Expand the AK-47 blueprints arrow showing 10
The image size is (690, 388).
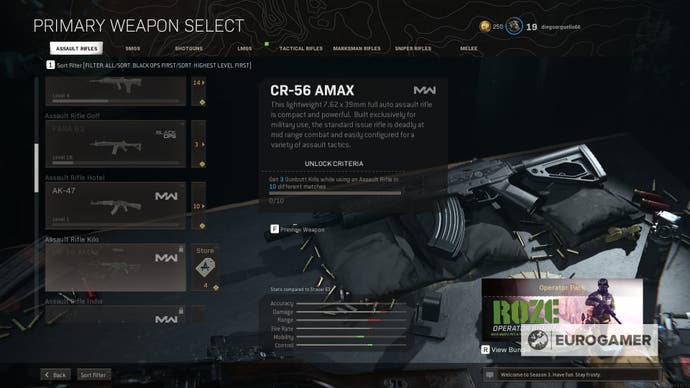coord(199,206)
